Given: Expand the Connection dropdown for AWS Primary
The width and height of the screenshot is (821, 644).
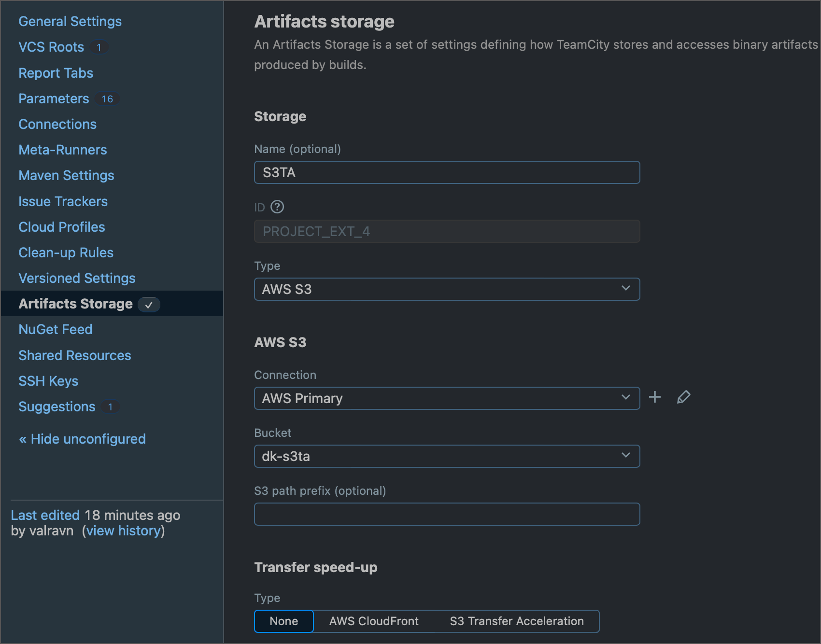Looking at the screenshot, I should [x=447, y=398].
